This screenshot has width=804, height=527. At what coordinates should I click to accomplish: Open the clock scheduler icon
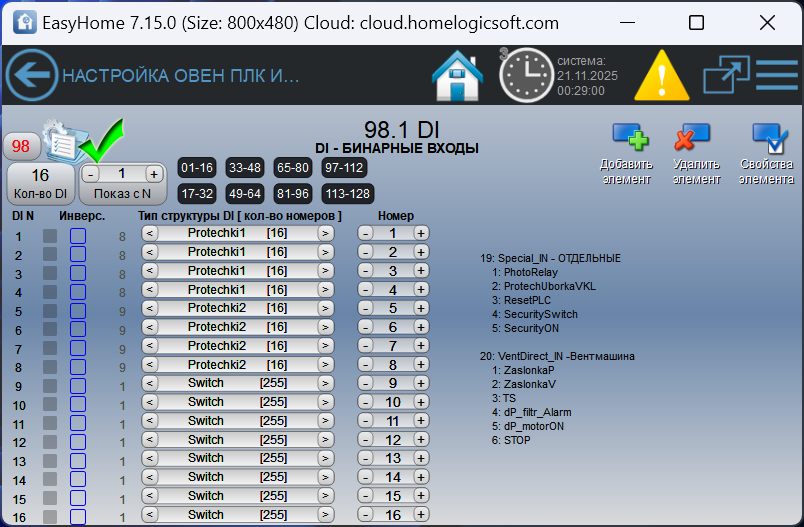click(526, 76)
